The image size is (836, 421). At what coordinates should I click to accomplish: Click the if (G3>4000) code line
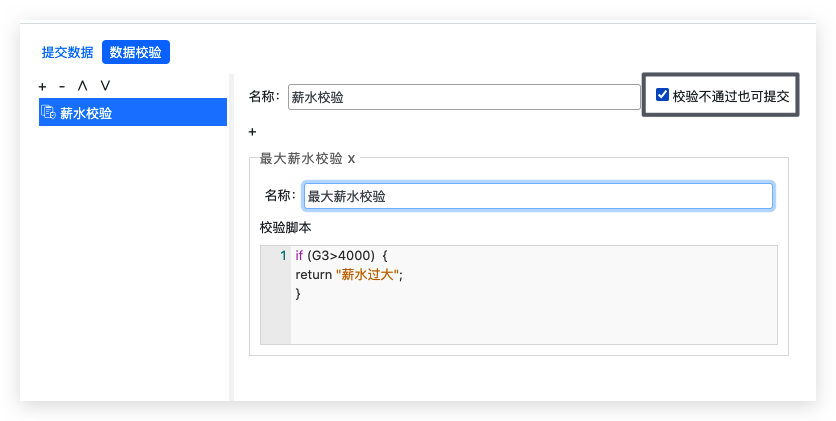pyautogui.click(x=342, y=256)
